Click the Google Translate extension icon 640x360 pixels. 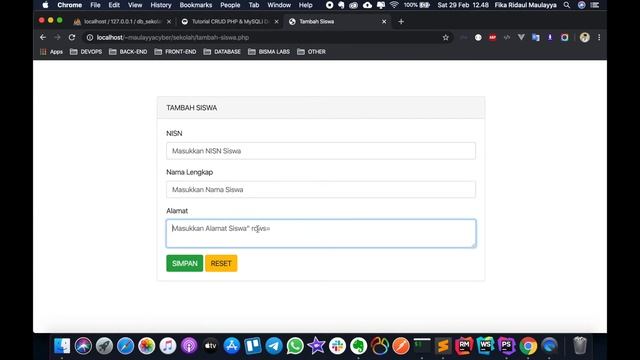(536, 38)
